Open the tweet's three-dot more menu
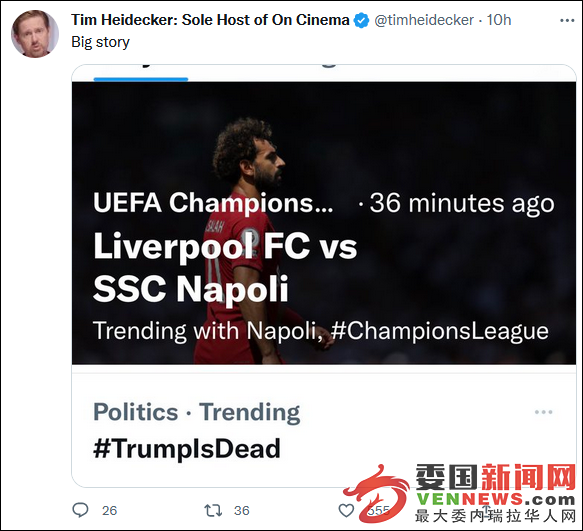 [567, 20]
